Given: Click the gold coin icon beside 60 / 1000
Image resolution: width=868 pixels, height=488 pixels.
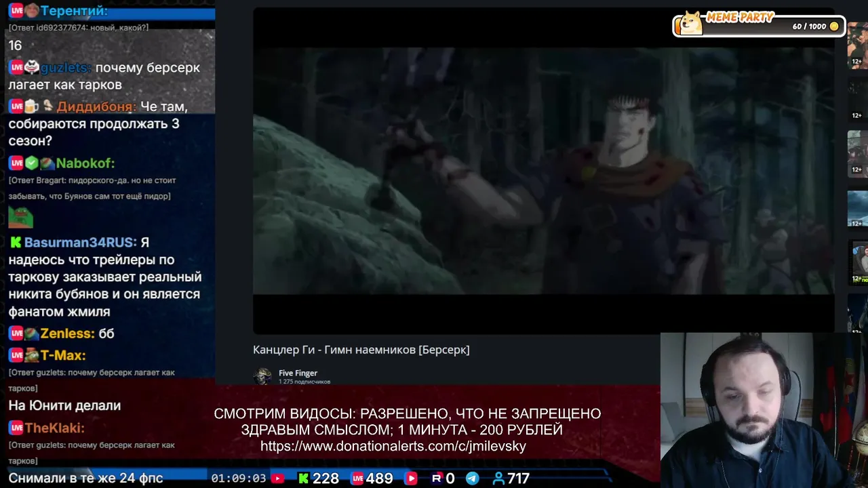Looking at the screenshot, I should pyautogui.click(x=834, y=26).
